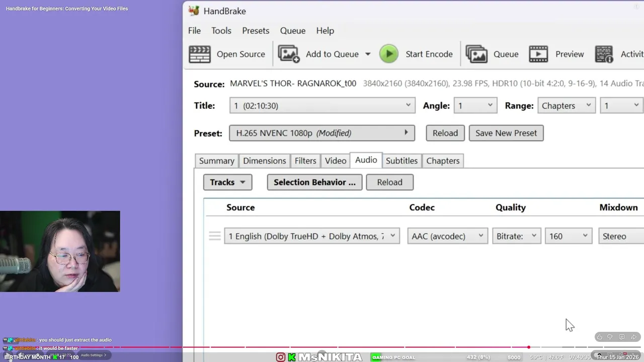Click Save New Preset button
This screenshot has width=644, height=362.
tap(506, 133)
